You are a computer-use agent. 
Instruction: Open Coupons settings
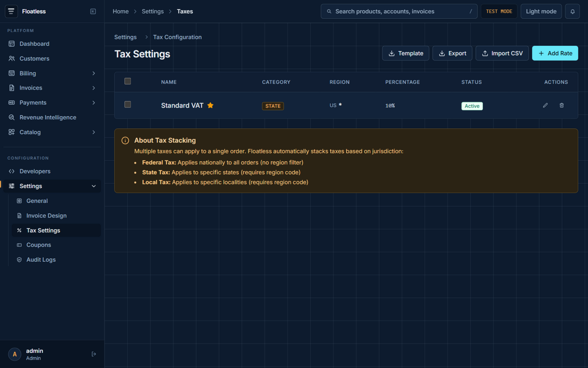[56, 245]
